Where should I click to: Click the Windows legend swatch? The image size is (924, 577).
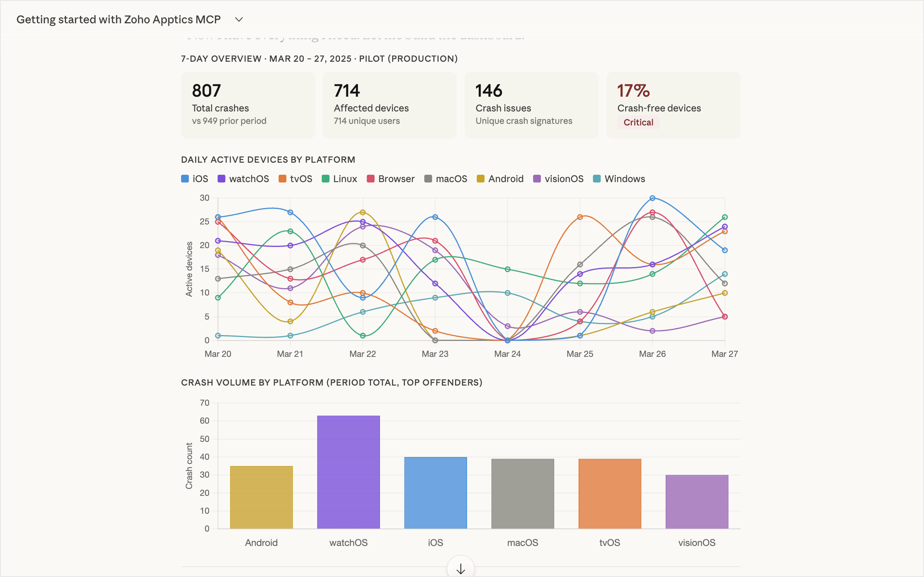click(x=597, y=179)
